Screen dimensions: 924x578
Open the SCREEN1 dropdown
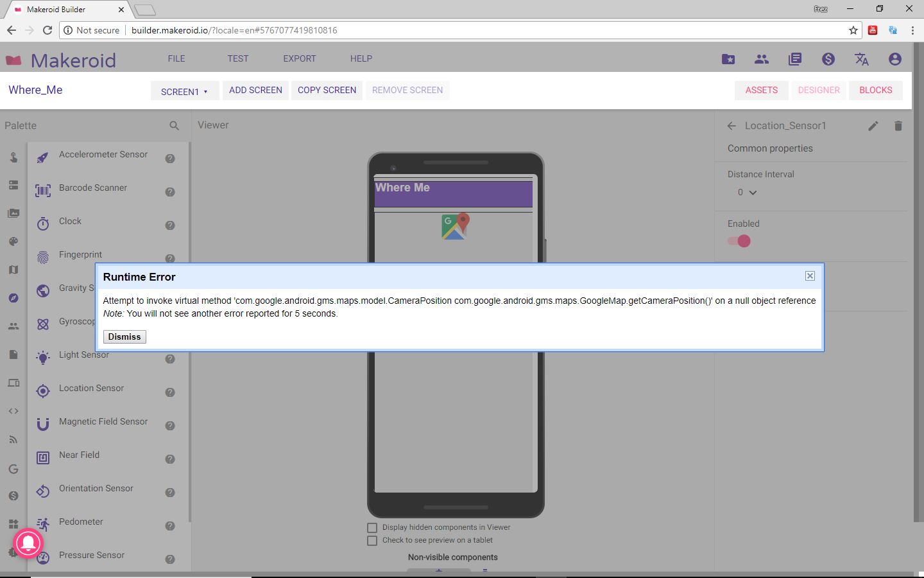pyautogui.click(x=185, y=91)
